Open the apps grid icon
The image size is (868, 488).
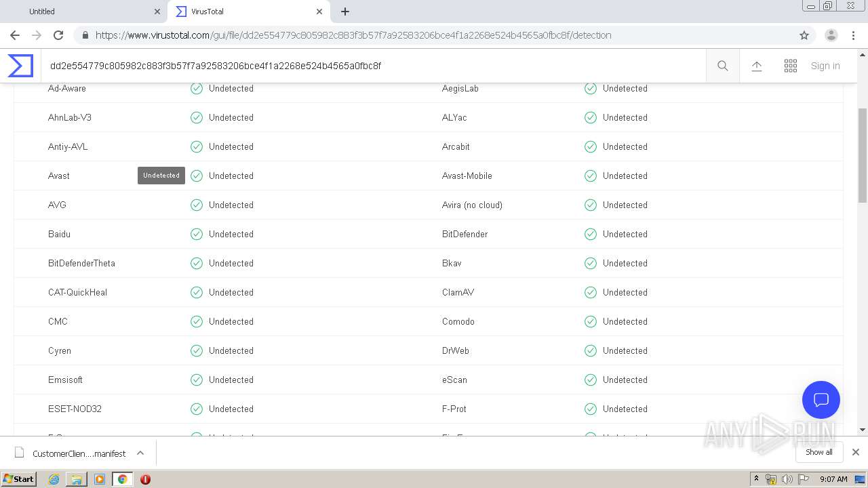[791, 66]
